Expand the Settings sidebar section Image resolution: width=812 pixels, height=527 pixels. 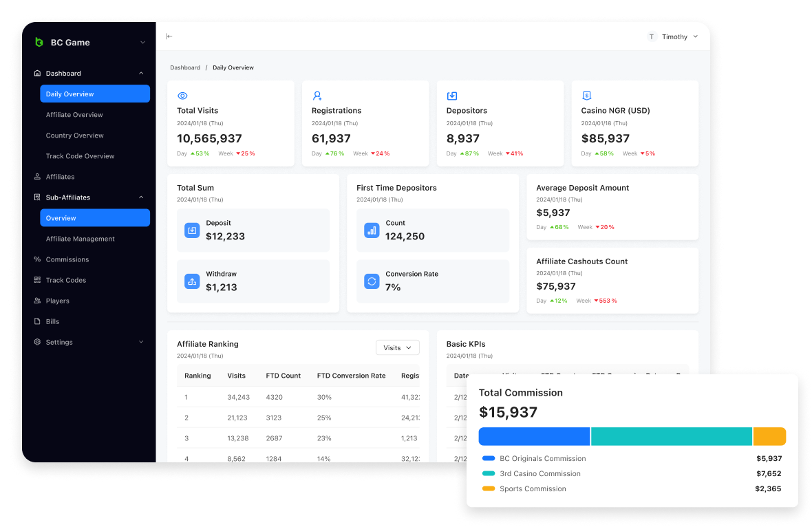[141, 342]
